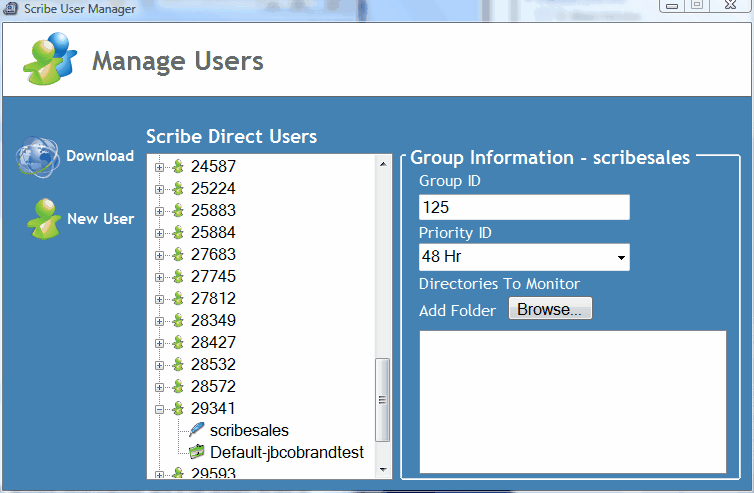
Task: Click the Scribe User Manager title bar icon
Action: click(x=11, y=8)
